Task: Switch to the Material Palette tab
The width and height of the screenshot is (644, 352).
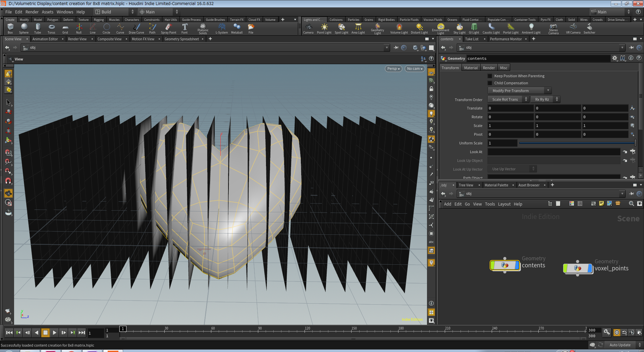Action: (496, 185)
